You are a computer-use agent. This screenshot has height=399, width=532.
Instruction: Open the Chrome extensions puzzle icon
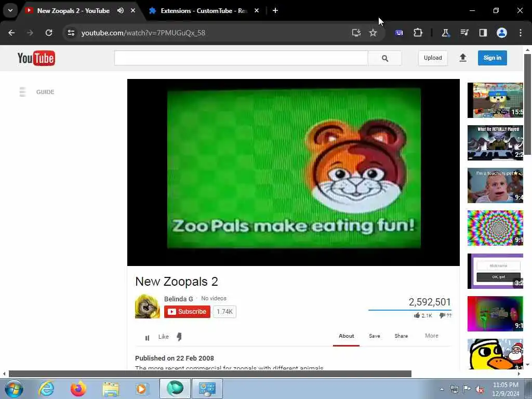[x=418, y=33]
